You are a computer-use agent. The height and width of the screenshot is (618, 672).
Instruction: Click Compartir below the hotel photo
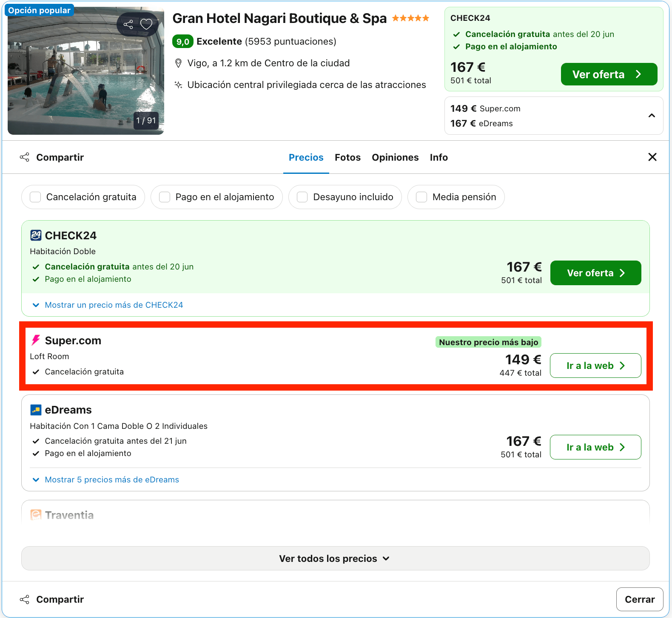[x=52, y=158]
